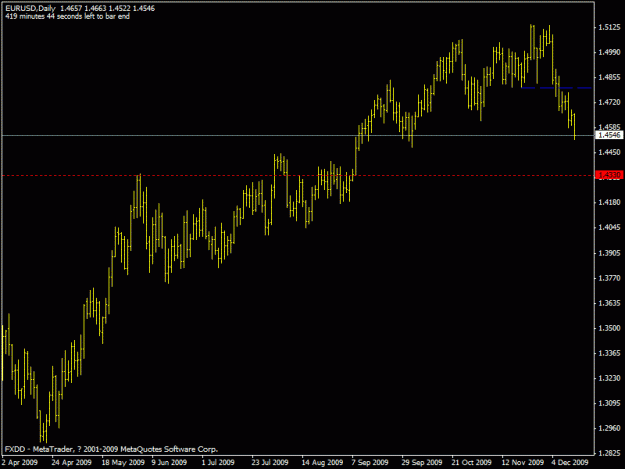The image size is (625, 469).
Task: Click the 24 Apr 2009 date label
Action: (x=71, y=462)
